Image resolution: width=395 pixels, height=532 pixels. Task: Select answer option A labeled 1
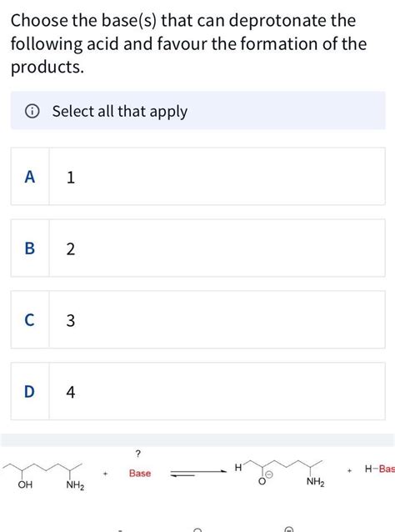tap(197, 177)
